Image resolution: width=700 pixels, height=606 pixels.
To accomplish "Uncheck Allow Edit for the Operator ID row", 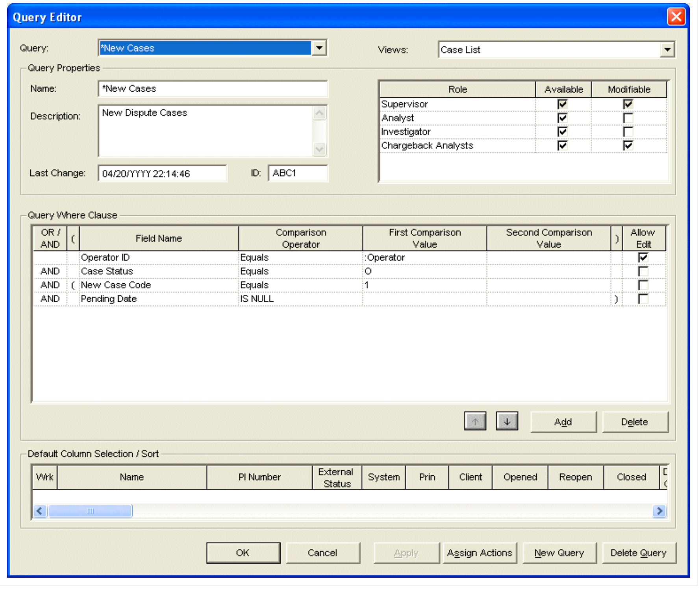I will [643, 257].
